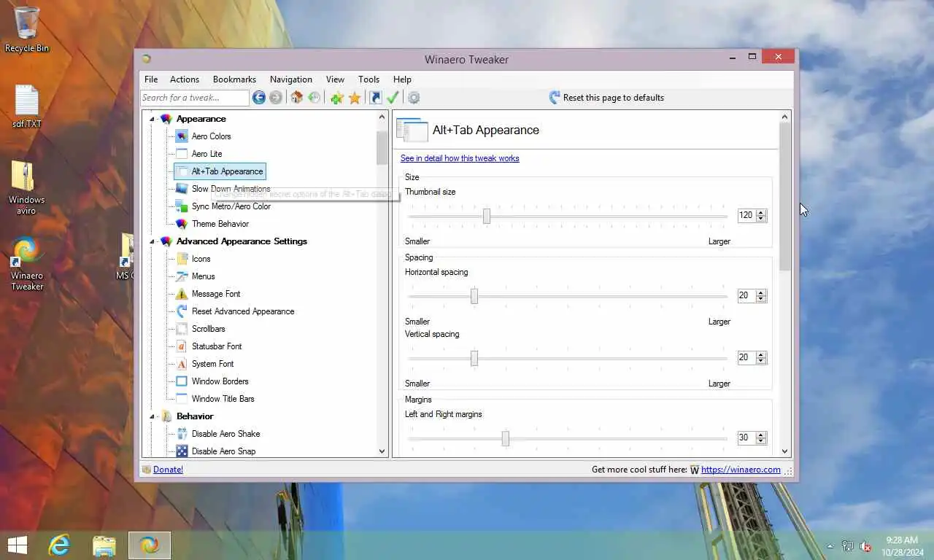
Task: Increase Horizontal spacing with up spinner arrow
Action: pos(761,292)
